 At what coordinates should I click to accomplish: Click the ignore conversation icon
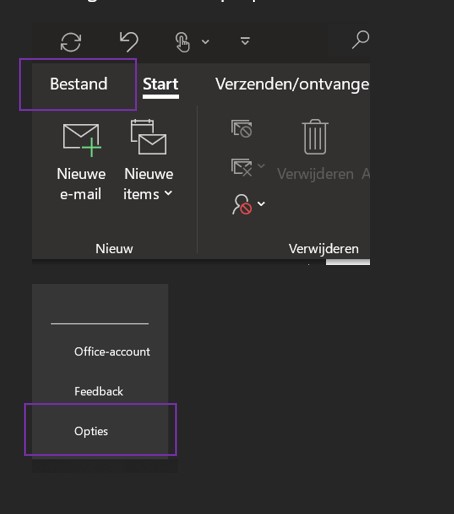point(242,129)
